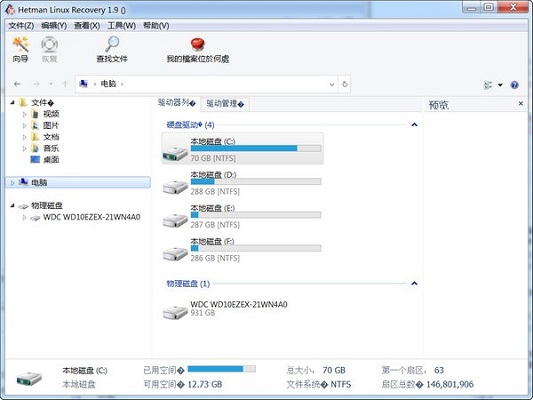Expand the 文档 folder node

[24, 137]
